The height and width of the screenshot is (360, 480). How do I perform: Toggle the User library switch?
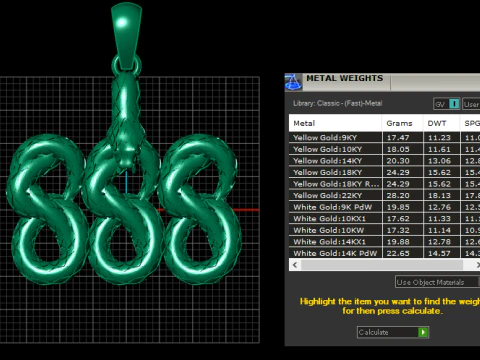point(471,104)
